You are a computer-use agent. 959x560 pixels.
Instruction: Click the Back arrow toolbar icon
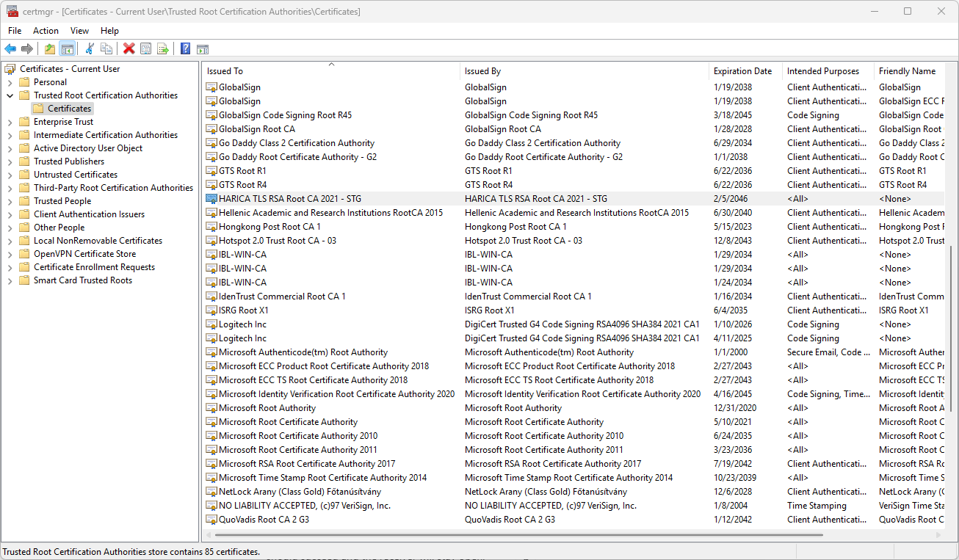point(10,48)
